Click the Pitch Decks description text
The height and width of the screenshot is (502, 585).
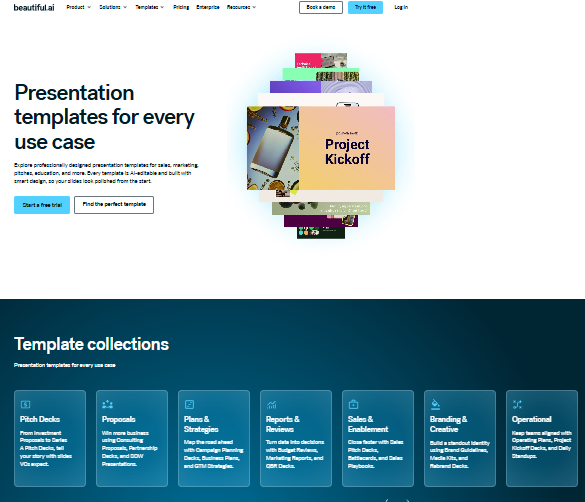pos(46,448)
